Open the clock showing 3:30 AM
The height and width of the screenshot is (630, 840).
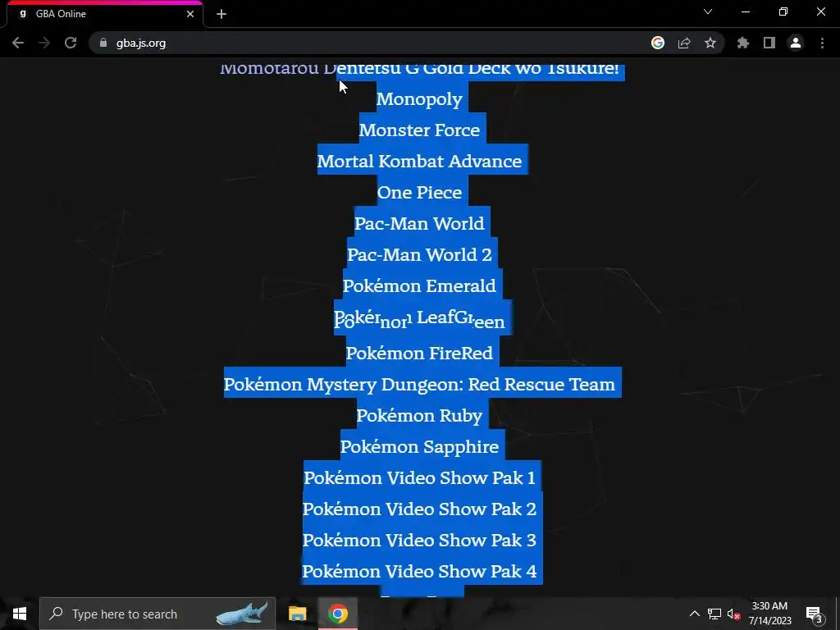(769, 614)
